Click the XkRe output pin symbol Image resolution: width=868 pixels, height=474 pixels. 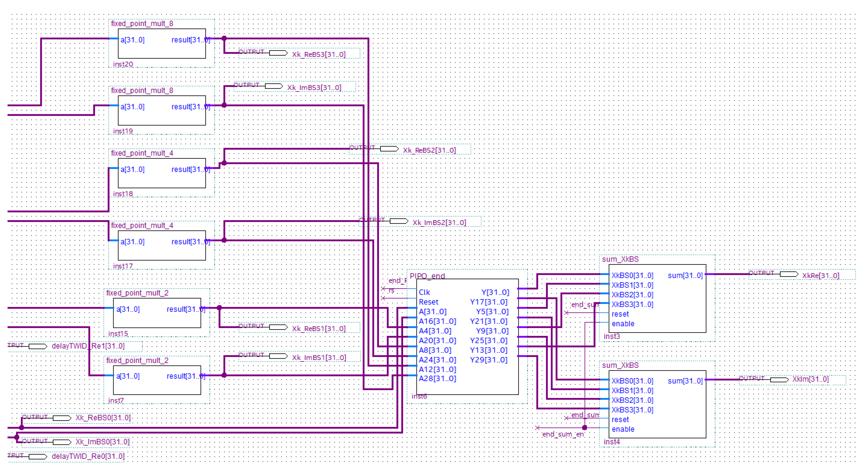[x=789, y=274]
